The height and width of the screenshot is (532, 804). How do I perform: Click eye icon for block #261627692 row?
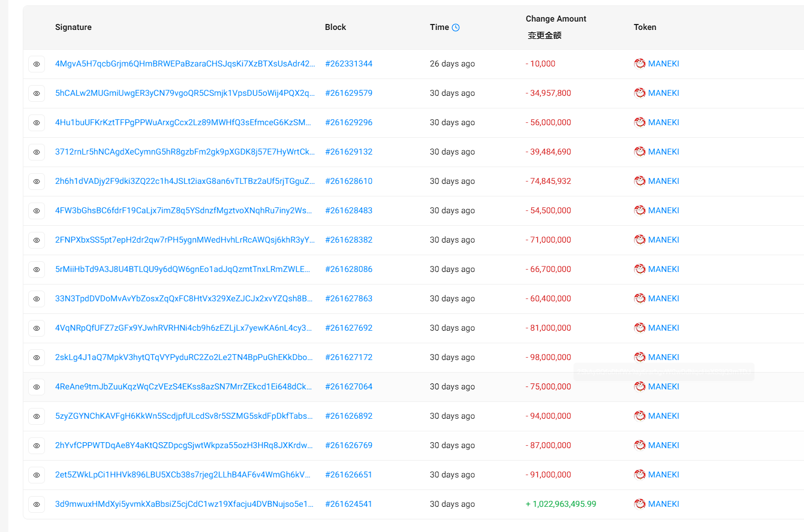click(37, 328)
